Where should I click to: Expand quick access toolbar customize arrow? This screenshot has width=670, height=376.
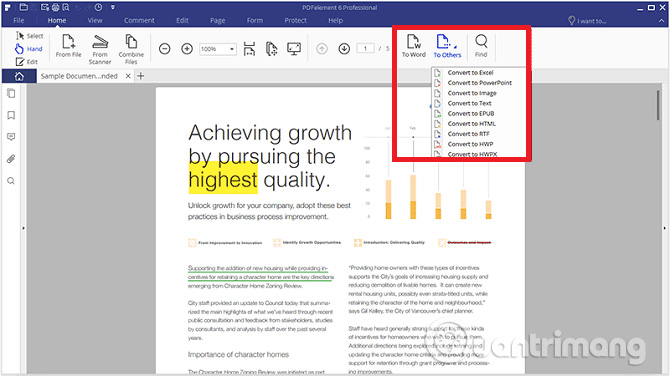(x=113, y=7)
